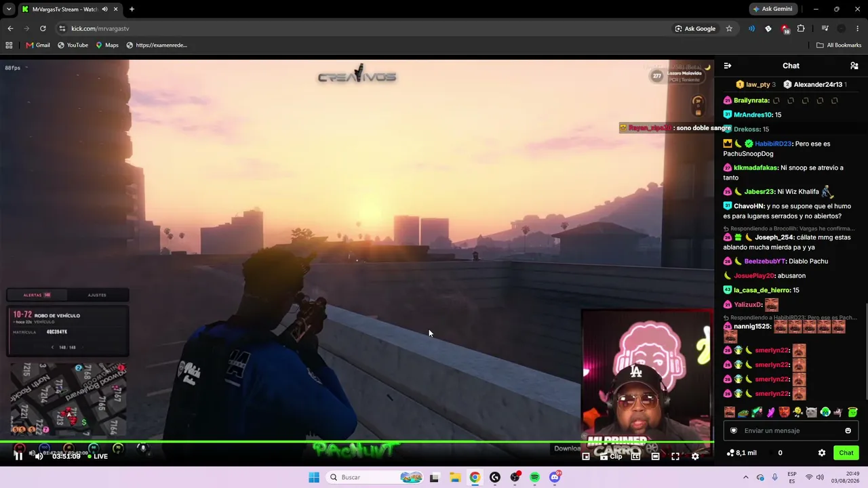Open Discord from the taskbar

tap(555, 477)
